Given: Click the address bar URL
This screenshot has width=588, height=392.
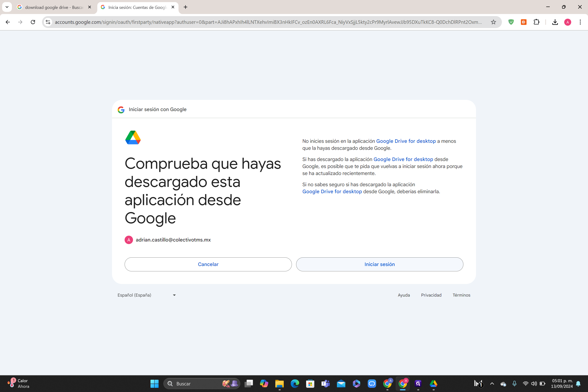Looking at the screenshot, I should tap(268, 22).
